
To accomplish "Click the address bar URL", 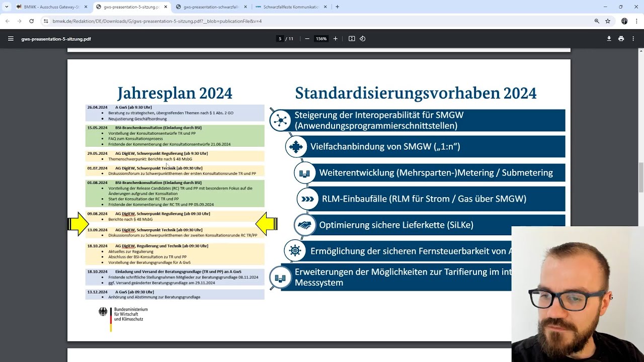I will point(157,21).
